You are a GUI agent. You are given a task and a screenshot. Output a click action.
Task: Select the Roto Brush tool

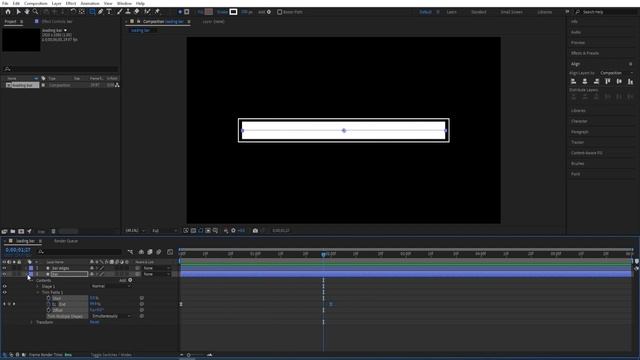(x=147, y=12)
